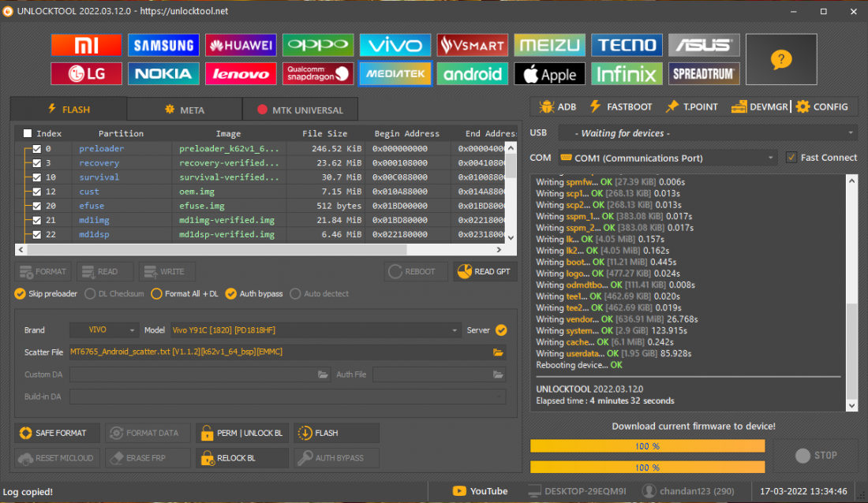Switch to the MTK UNIVERSAL tab
This screenshot has width=868, height=503.
click(x=300, y=110)
